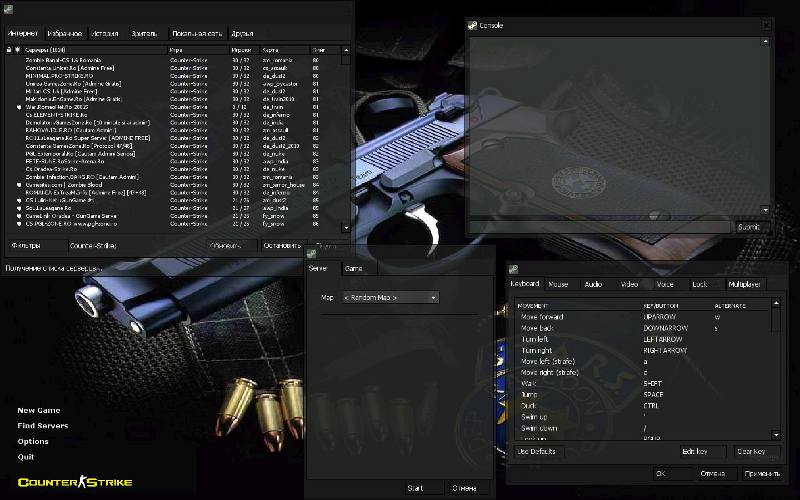Click shield icon beside CS.PGL-ZONE.RO server
800x500 pixels.
[19, 224]
